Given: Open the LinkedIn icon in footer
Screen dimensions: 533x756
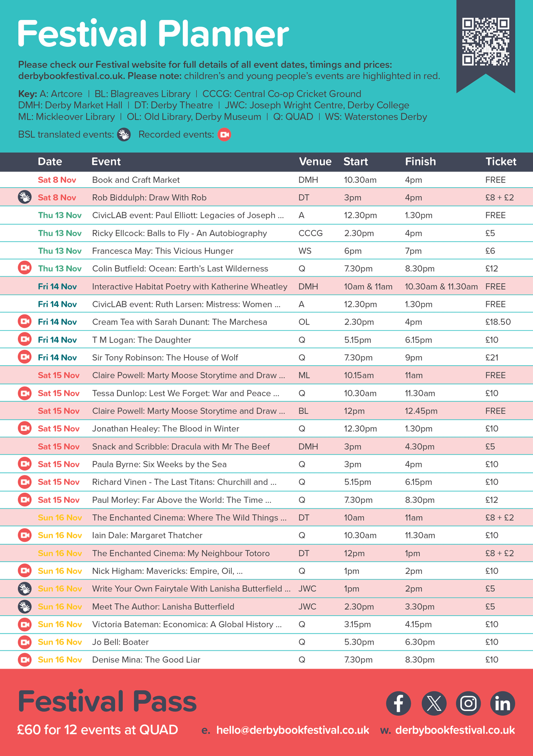Looking at the screenshot, I should (503, 703).
